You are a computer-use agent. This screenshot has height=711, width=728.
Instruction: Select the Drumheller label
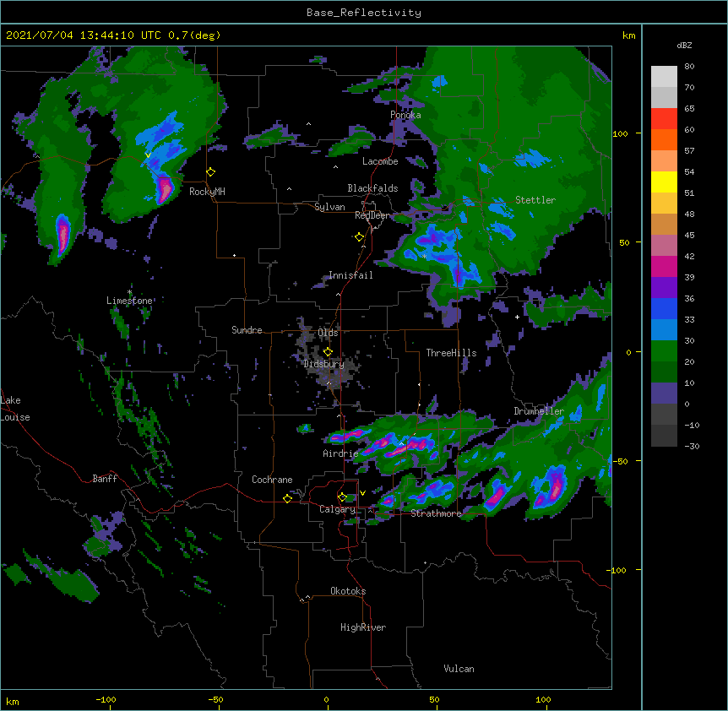[x=539, y=411]
